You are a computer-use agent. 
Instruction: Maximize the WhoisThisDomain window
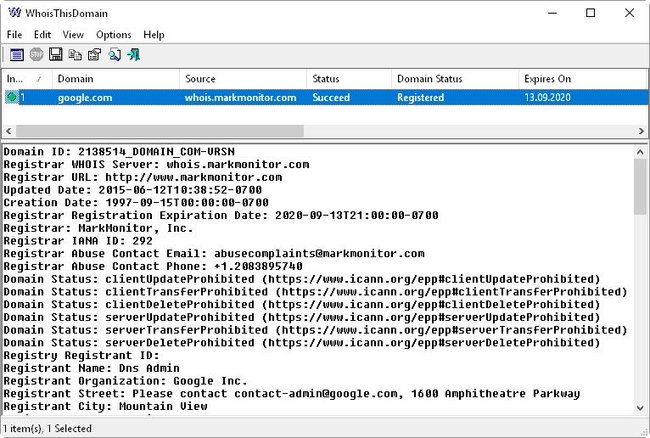(x=590, y=13)
